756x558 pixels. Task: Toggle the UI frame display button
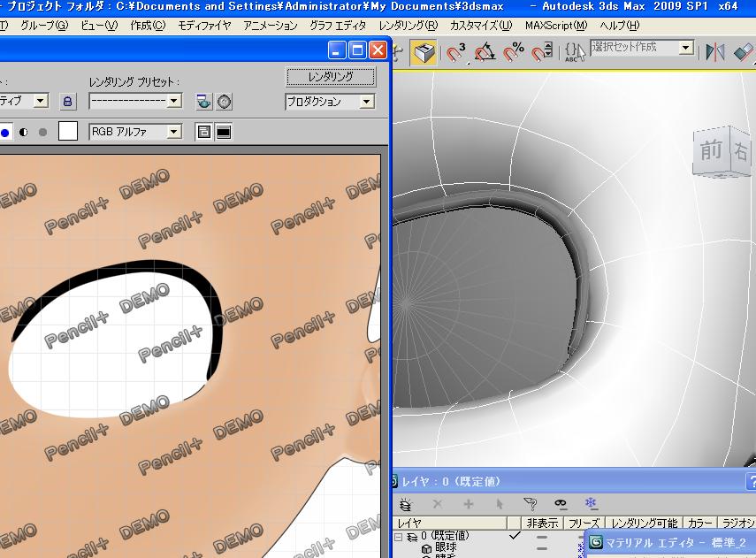coord(224,132)
